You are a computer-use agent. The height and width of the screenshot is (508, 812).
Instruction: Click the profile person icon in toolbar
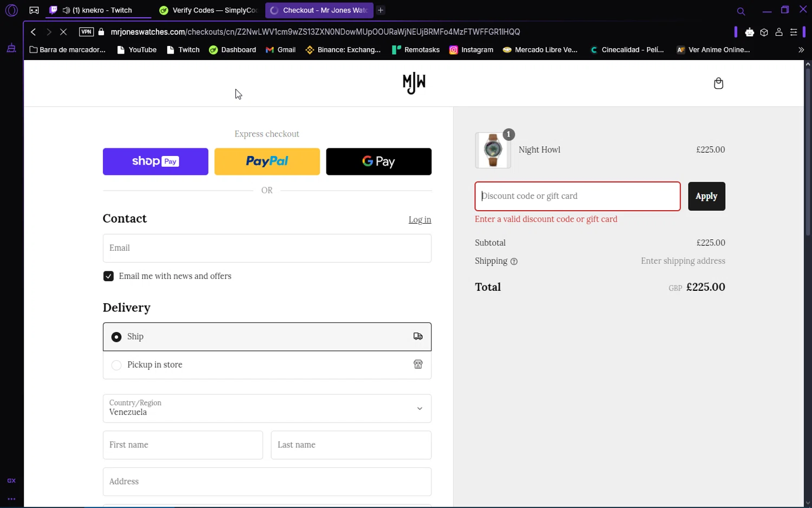point(779,32)
